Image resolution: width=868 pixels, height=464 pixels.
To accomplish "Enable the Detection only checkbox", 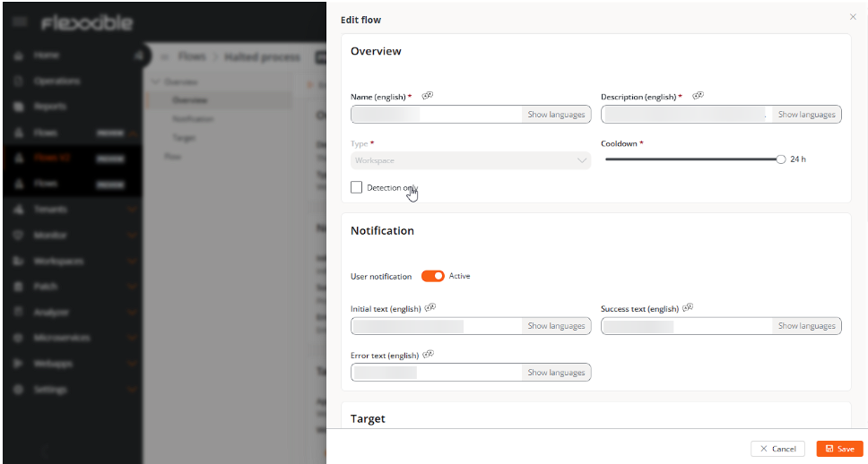I will 357,187.
